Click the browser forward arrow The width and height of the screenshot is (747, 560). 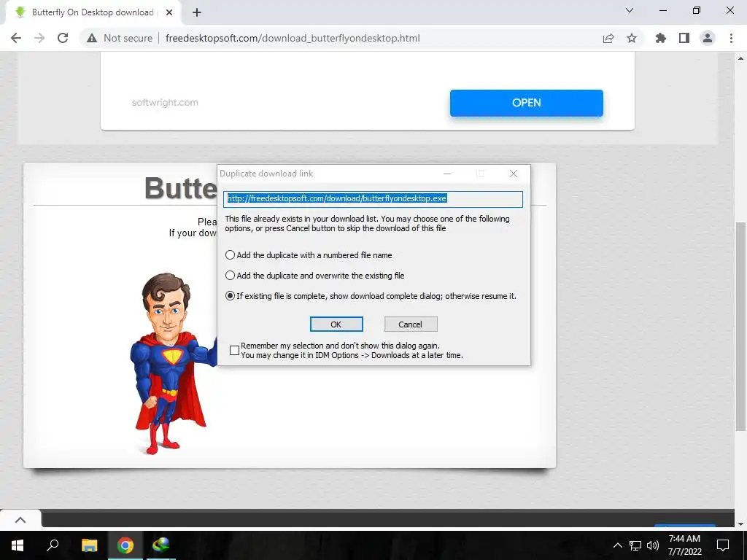39,38
